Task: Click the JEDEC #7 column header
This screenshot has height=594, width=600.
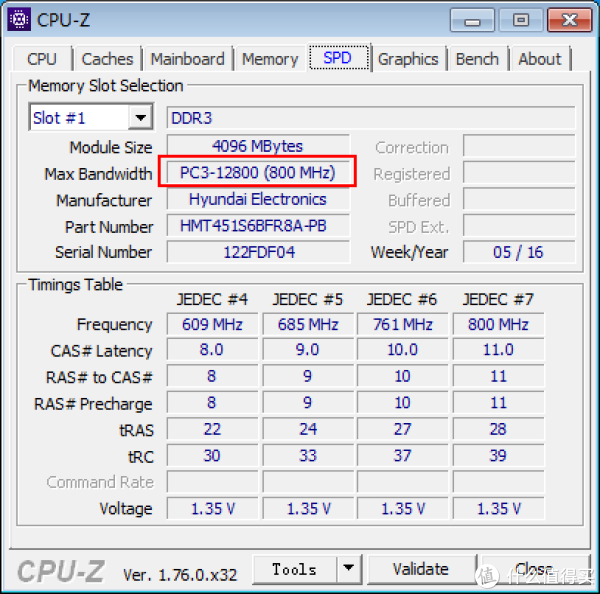Action: [498, 299]
